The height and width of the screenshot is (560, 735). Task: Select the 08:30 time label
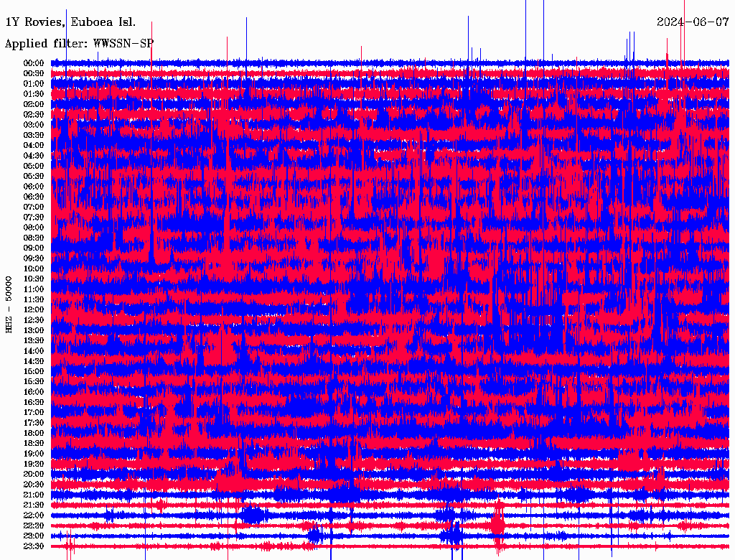[x=34, y=238]
